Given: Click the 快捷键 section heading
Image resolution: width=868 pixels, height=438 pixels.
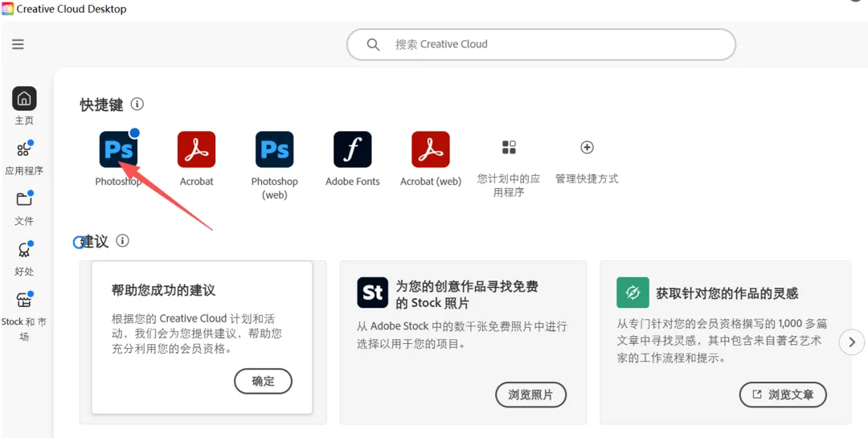Looking at the screenshot, I should 101,104.
